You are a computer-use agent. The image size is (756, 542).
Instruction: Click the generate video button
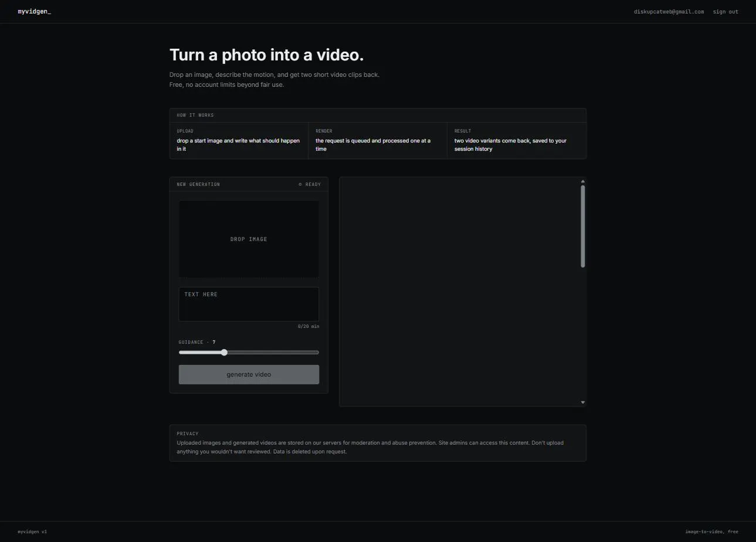coord(249,374)
